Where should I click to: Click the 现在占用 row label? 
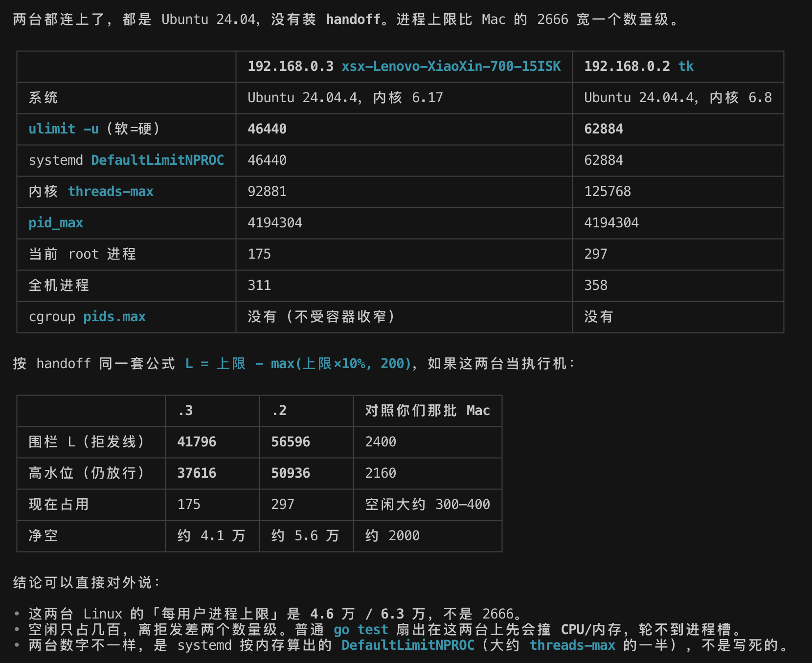coord(59,505)
